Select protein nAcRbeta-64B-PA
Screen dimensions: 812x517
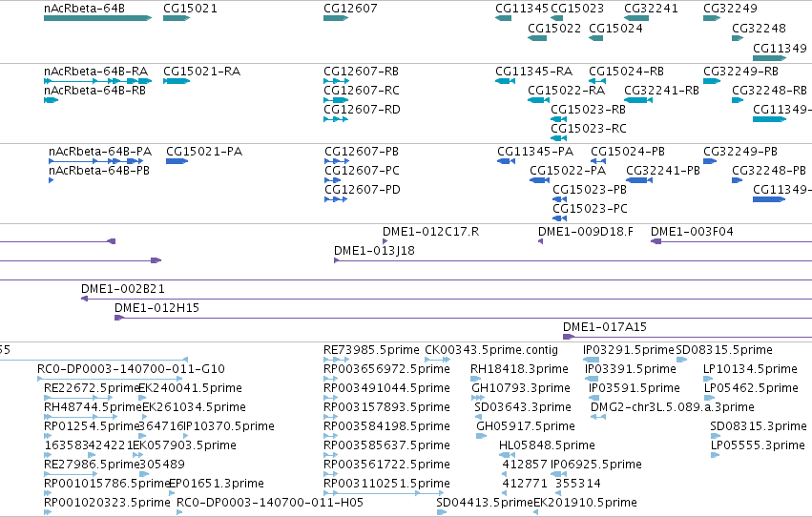point(100,152)
